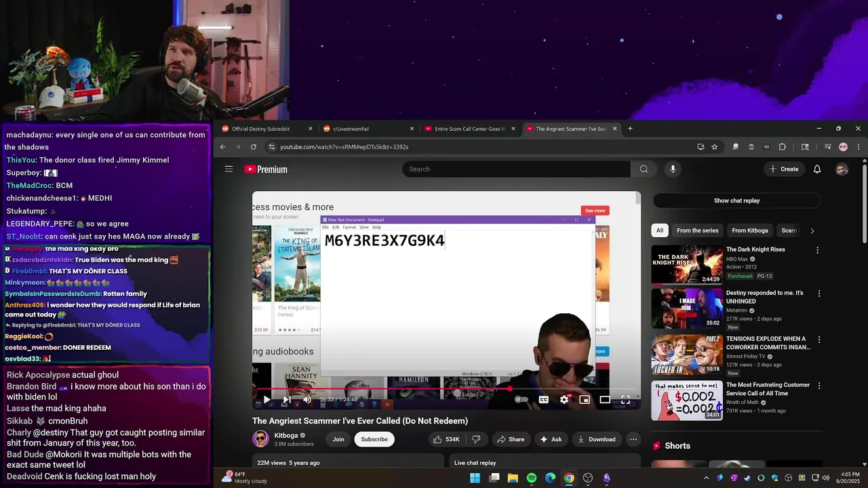Image resolution: width=868 pixels, height=488 pixels.
Task: Dislike the video
Action: 476,439
